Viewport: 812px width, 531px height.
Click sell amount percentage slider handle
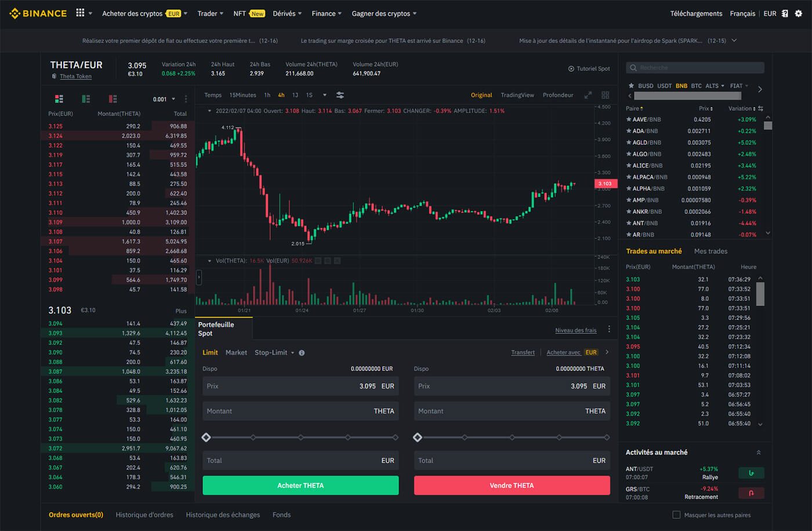(418, 437)
